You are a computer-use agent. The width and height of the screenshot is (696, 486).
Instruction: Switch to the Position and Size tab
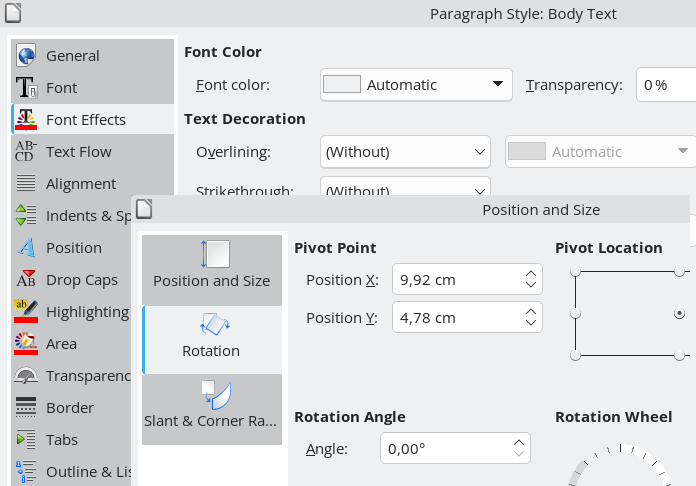tap(212, 268)
